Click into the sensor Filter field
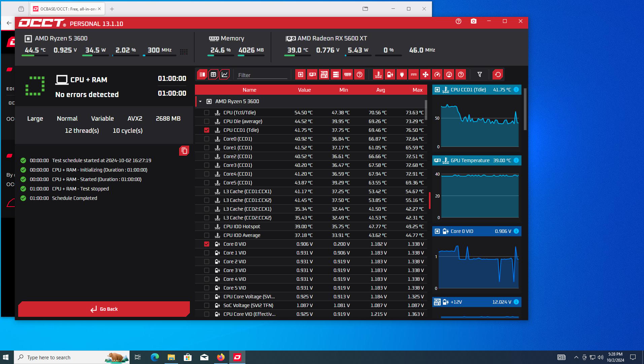The height and width of the screenshot is (364, 644). 262,75
